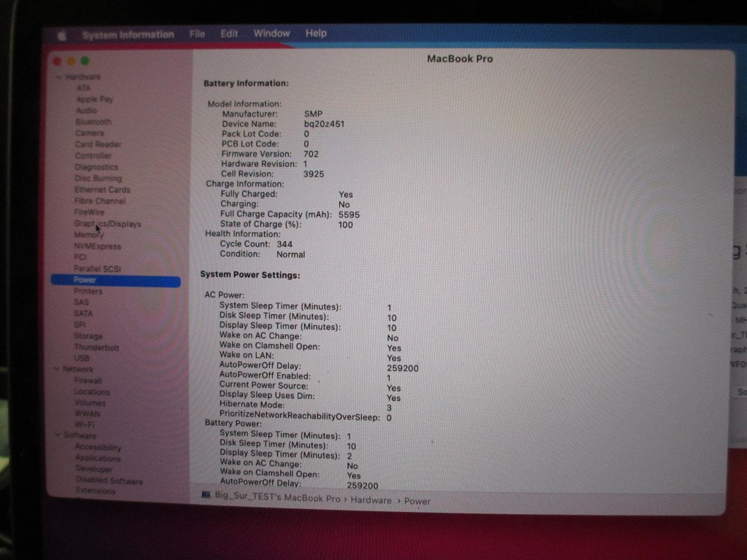The width and height of the screenshot is (747, 560).
Task: Select Locations under Network
Action: point(92,392)
